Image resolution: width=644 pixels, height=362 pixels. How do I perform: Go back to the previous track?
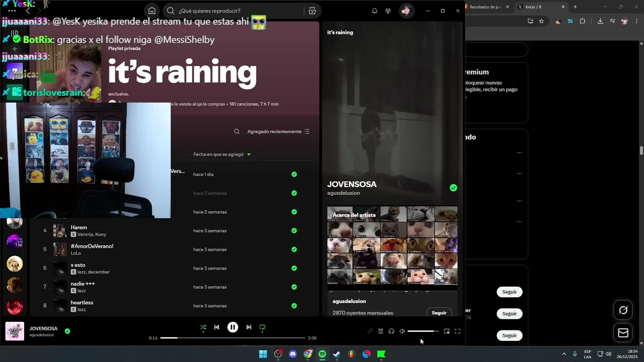(216, 327)
